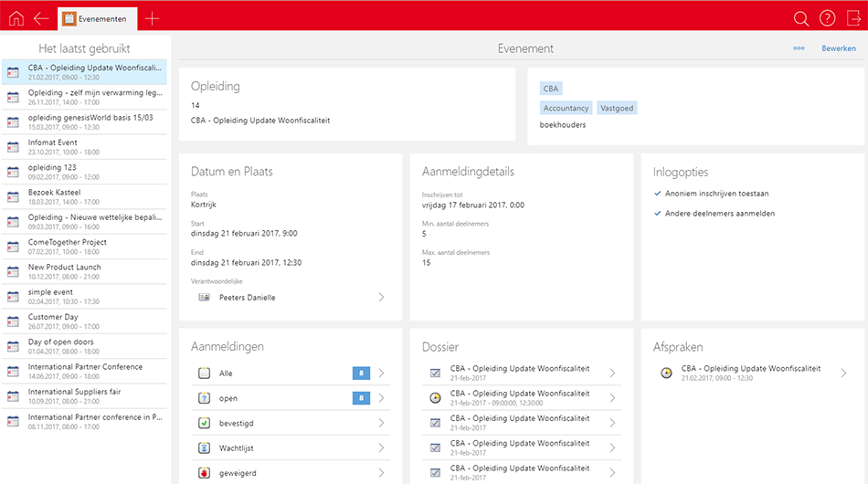The image size is (868, 484).
Task: Open chevron of first Dossier entry
Action: [612, 373]
